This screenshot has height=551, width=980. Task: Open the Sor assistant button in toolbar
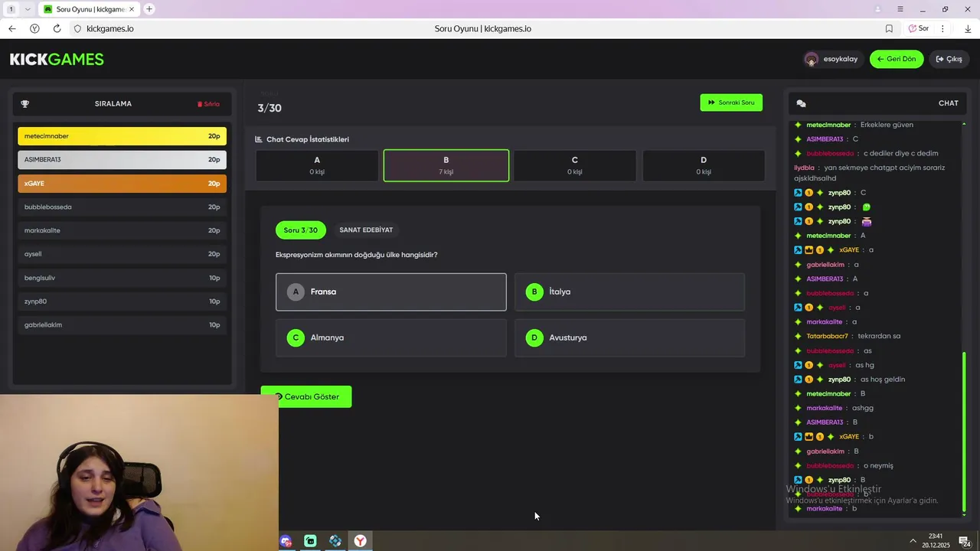coord(919,28)
